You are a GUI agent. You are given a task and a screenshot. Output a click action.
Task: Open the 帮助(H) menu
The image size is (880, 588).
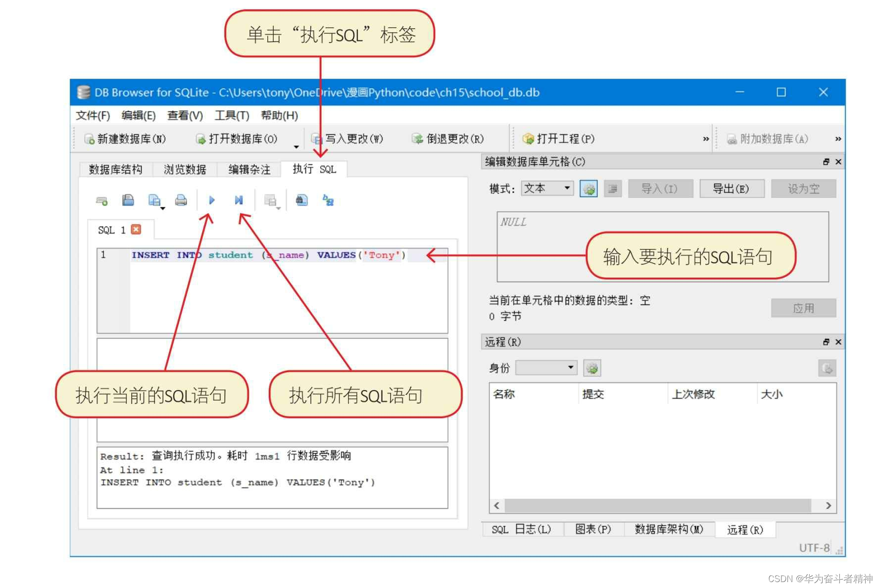click(x=279, y=115)
